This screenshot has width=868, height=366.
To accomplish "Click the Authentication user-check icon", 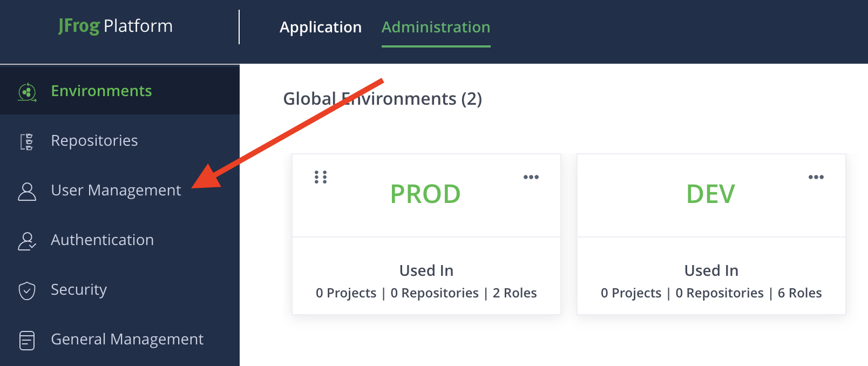I will click(27, 241).
